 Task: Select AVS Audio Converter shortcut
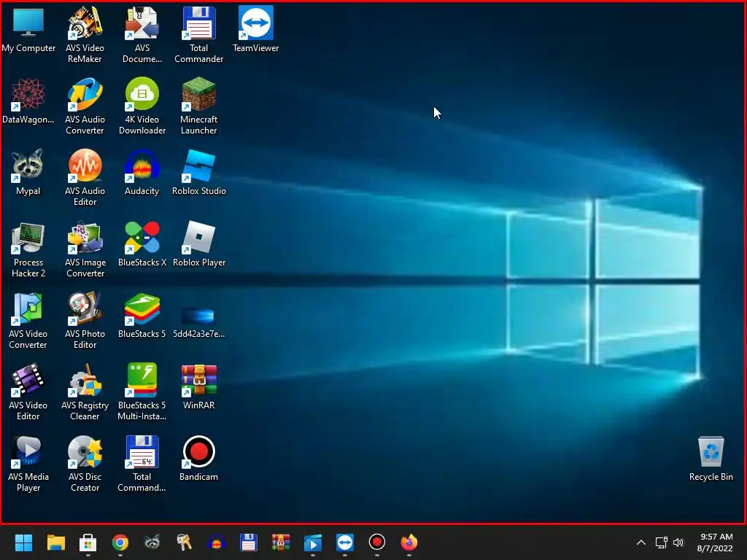pyautogui.click(x=85, y=106)
